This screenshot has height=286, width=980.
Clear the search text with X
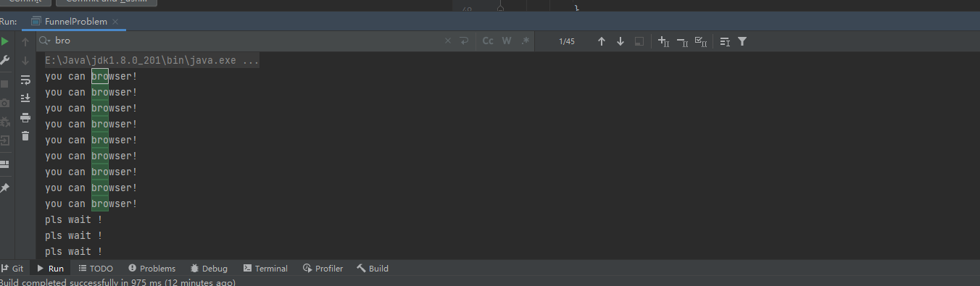tap(448, 41)
